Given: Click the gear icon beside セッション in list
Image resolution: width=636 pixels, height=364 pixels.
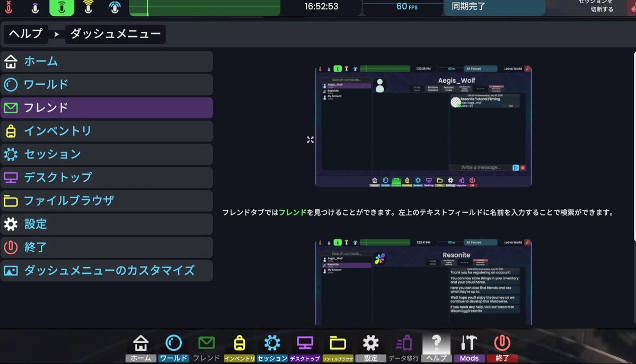Looking at the screenshot, I should pos(11,154).
